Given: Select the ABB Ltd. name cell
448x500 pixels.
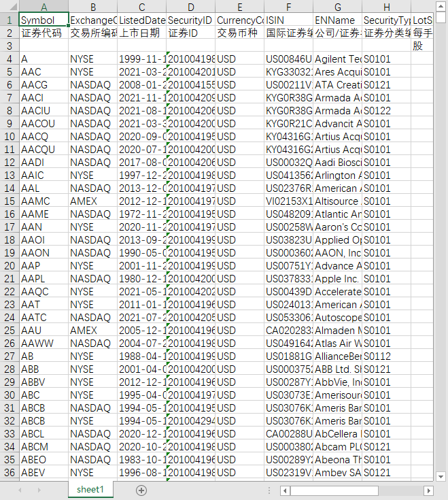Looking at the screenshot, I should 337,369.
